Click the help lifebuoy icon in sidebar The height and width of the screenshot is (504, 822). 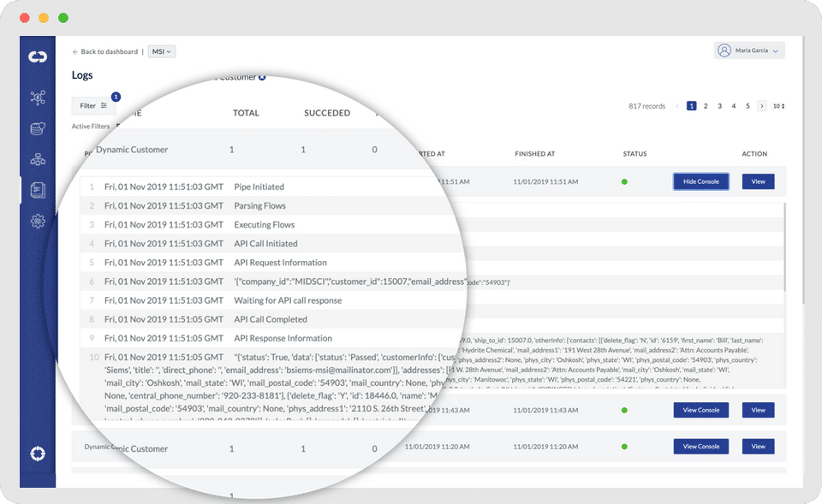click(37, 454)
